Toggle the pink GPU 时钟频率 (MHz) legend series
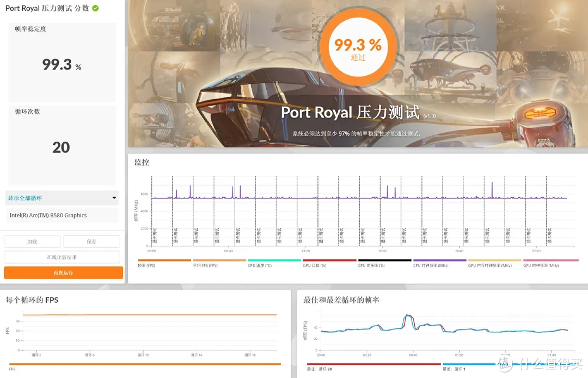 [x=551, y=263]
